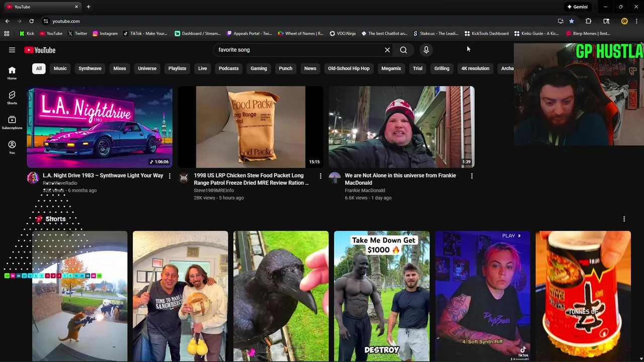This screenshot has width=644, height=362.
Task: Select the Live filter chip
Action: [203, 68]
